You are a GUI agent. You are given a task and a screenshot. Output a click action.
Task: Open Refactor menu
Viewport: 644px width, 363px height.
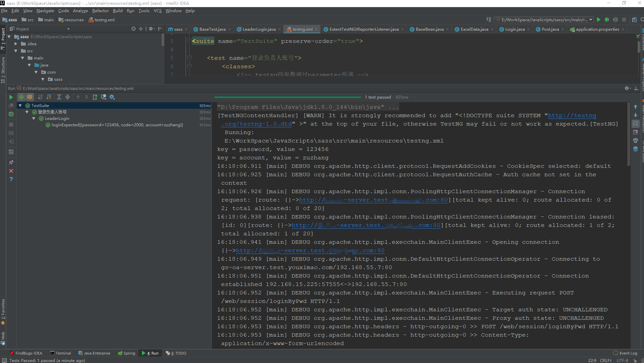[x=100, y=11]
